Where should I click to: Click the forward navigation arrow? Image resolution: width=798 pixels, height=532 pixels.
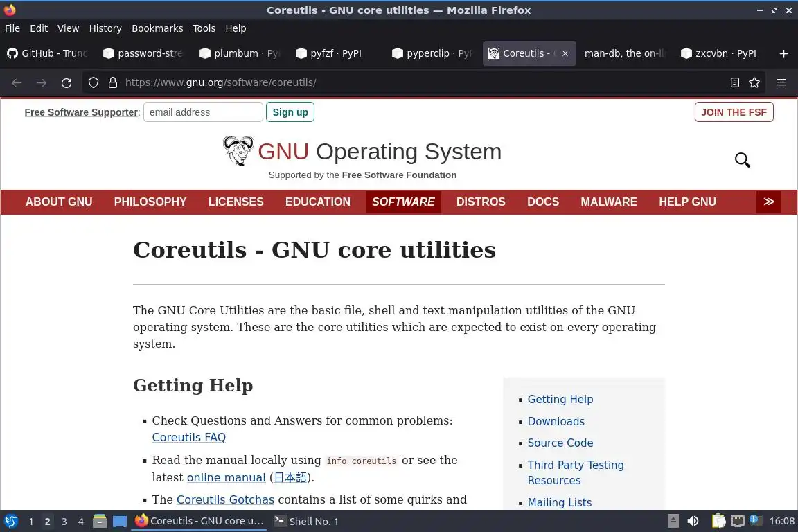[x=42, y=83]
